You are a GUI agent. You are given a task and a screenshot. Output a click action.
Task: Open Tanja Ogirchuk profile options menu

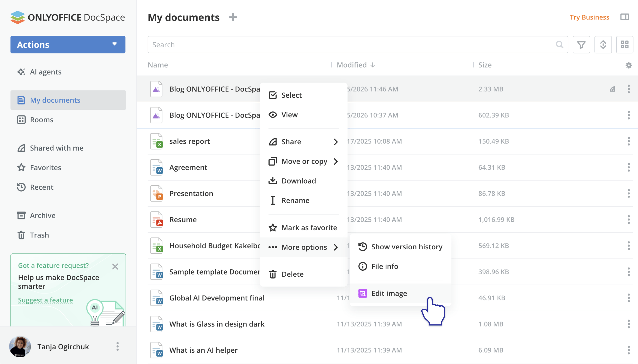[x=118, y=347]
